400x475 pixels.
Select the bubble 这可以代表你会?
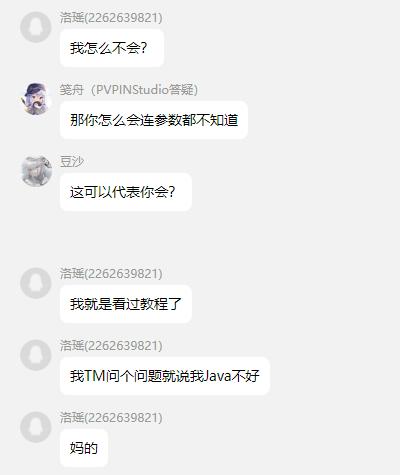click(126, 192)
